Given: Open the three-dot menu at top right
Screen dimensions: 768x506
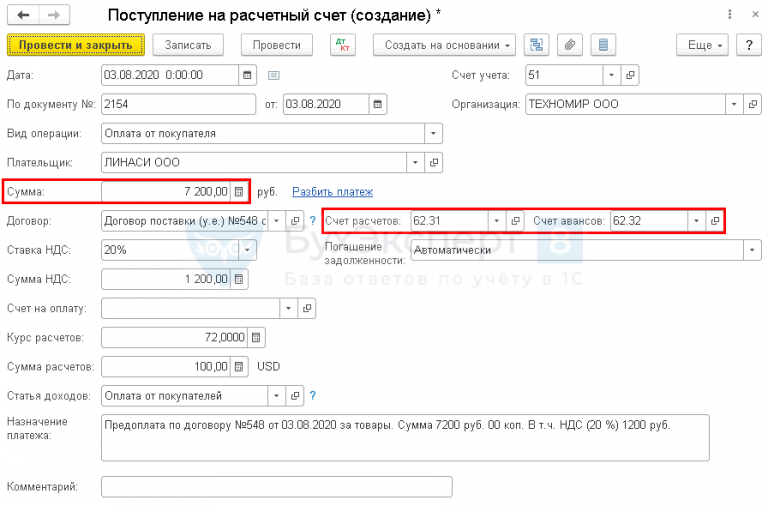Looking at the screenshot, I should (x=729, y=15).
